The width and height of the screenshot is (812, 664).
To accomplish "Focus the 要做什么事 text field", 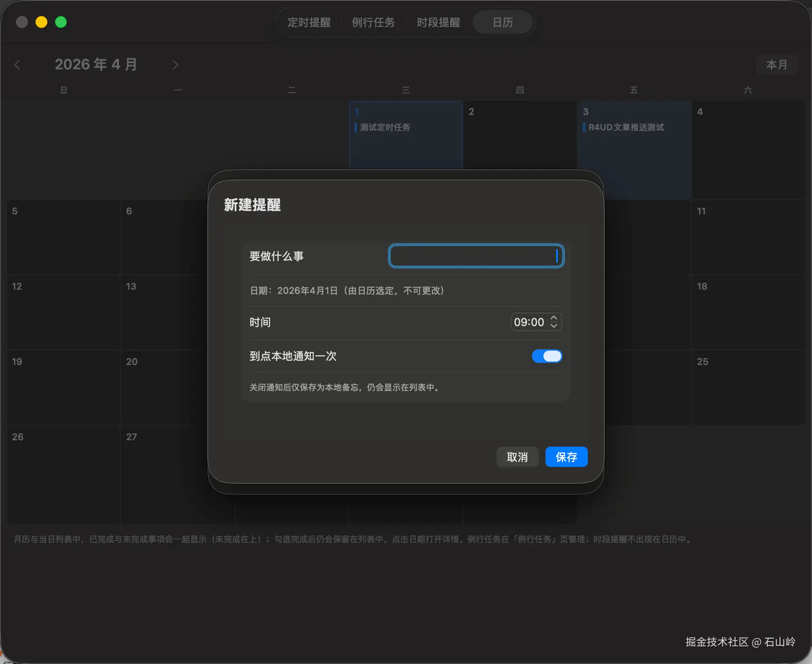I will click(476, 256).
